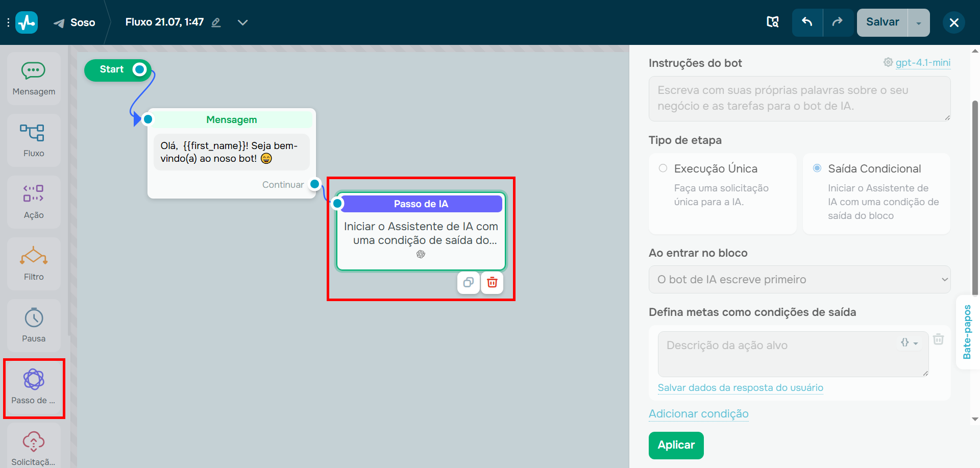
Task: Open the Soso workspace menu
Action: click(75, 22)
